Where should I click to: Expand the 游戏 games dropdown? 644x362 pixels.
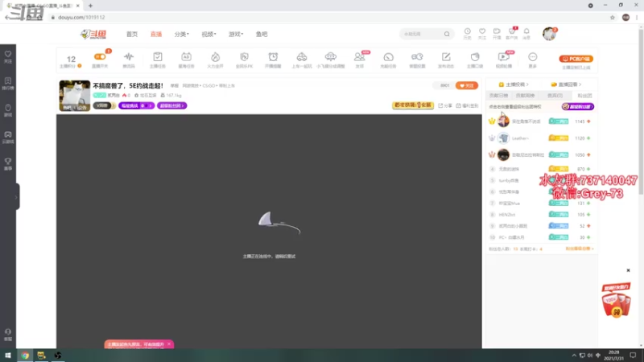click(236, 34)
